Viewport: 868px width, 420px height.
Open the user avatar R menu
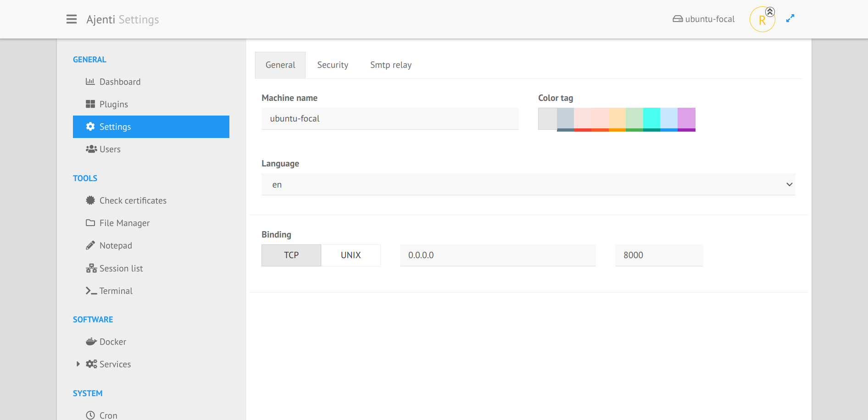pos(762,20)
